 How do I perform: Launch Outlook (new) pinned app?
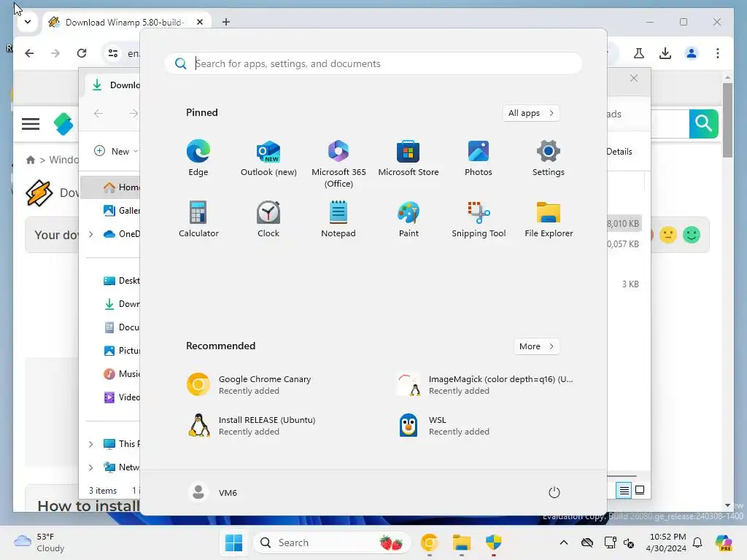(268, 158)
